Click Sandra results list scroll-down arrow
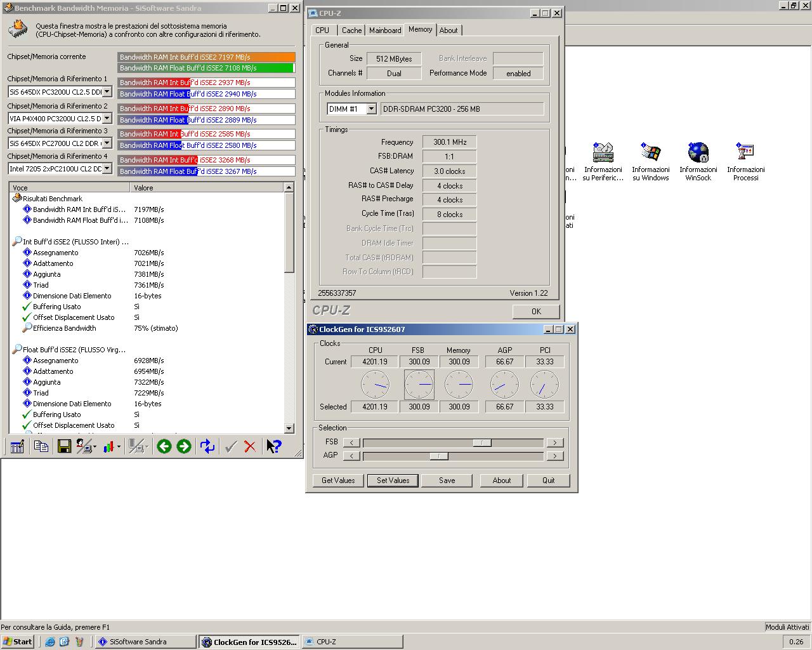Viewport: 812px width, 650px height. pos(289,428)
